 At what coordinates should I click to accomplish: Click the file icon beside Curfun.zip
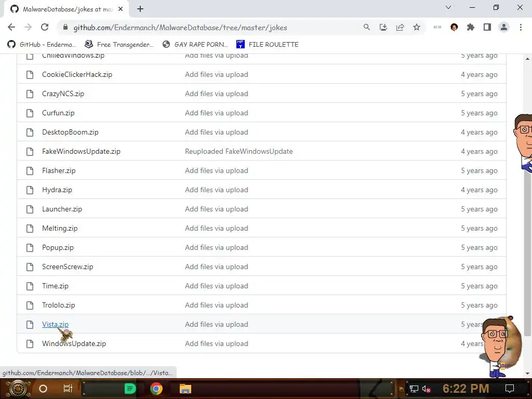coord(30,113)
